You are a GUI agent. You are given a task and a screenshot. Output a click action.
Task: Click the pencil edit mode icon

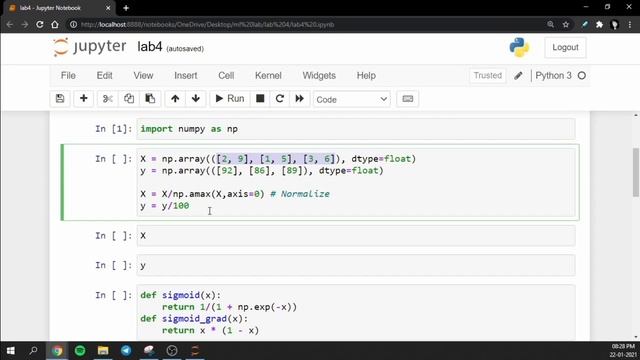pos(518,76)
